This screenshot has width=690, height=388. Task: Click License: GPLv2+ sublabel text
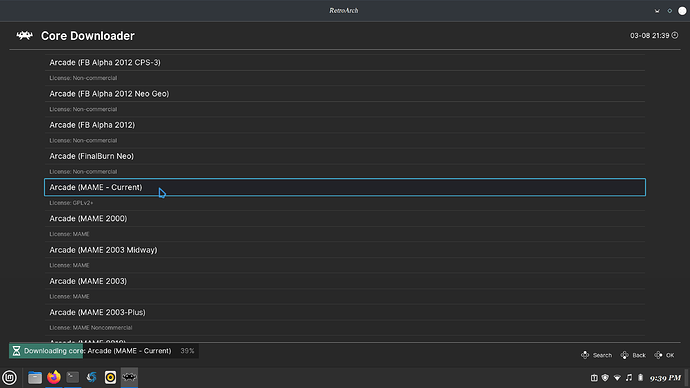coord(71,203)
